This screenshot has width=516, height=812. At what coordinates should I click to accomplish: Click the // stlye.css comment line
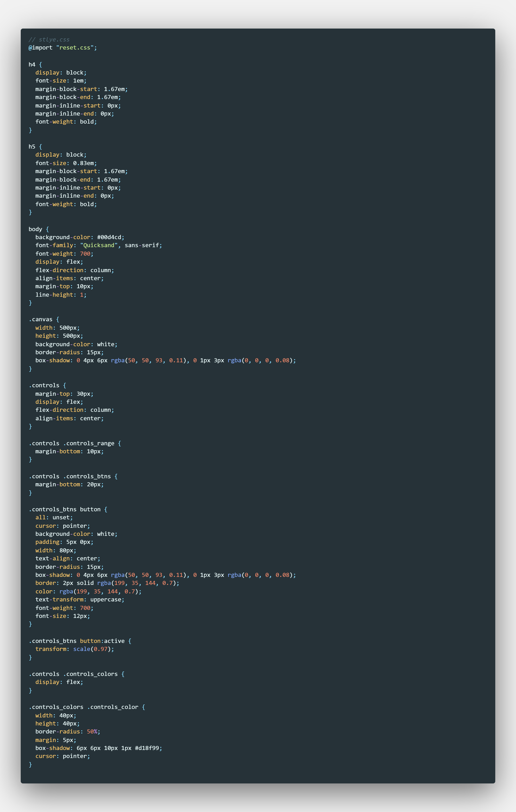(x=49, y=39)
